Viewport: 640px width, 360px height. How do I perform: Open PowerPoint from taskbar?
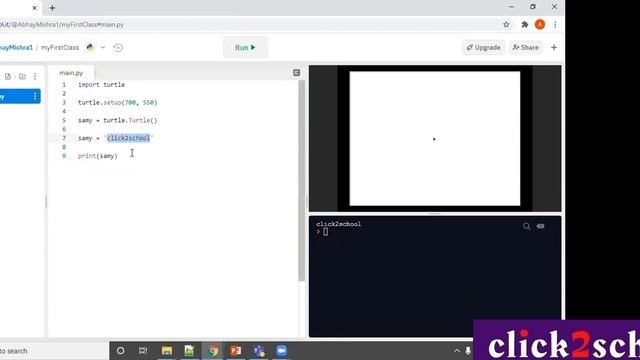(236, 351)
